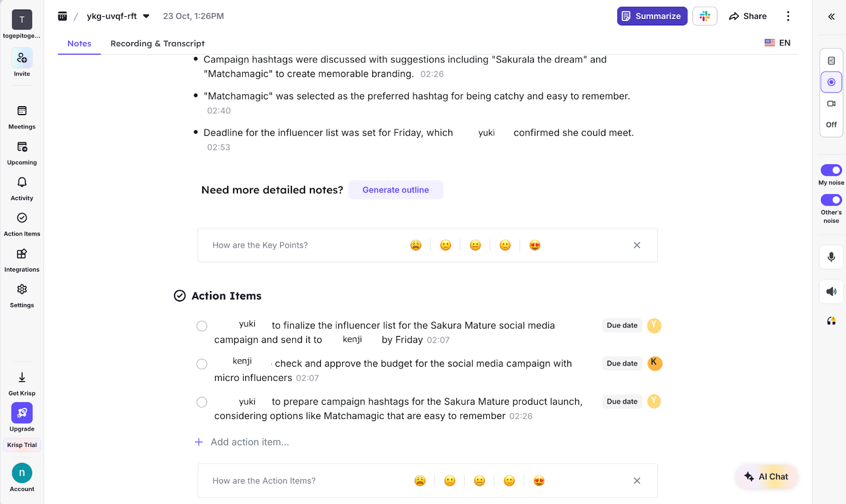
Task: Switch to Recording & Transcript tab
Action: coord(157,43)
